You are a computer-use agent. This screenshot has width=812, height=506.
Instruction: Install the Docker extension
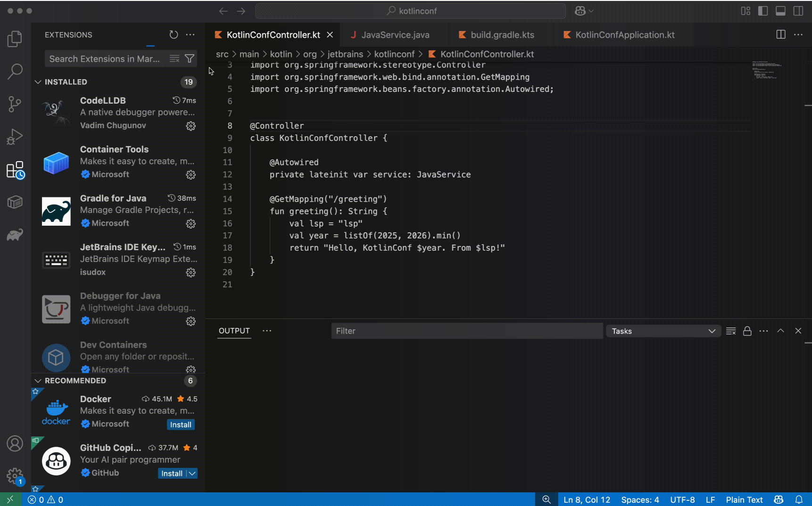[181, 424]
